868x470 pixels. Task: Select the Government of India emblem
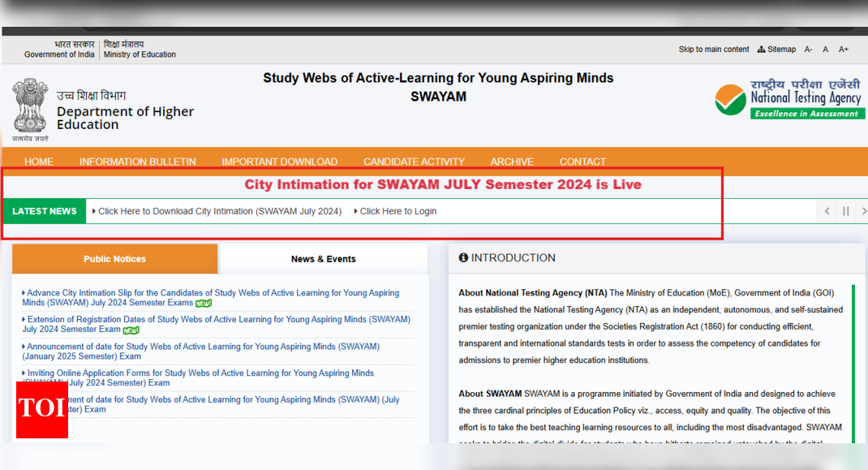pos(30,106)
